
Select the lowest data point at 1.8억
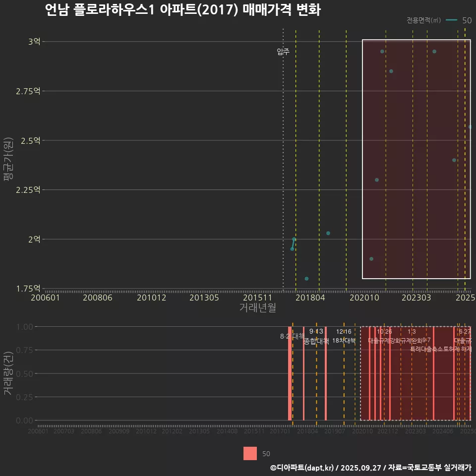pos(306,279)
